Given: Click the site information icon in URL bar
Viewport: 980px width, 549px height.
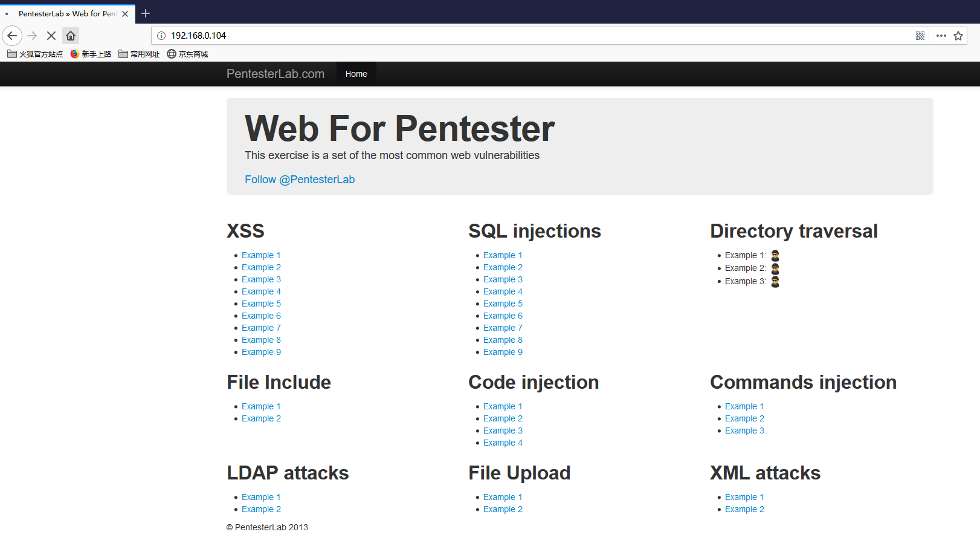Looking at the screenshot, I should (x=161, y=36).
